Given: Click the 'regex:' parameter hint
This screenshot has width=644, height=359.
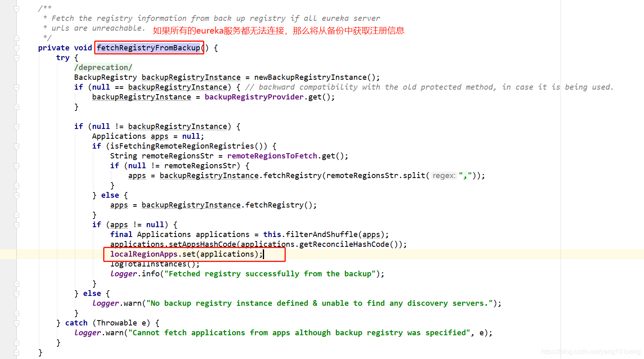Looking at the screenshot, I should click(444, 176).
